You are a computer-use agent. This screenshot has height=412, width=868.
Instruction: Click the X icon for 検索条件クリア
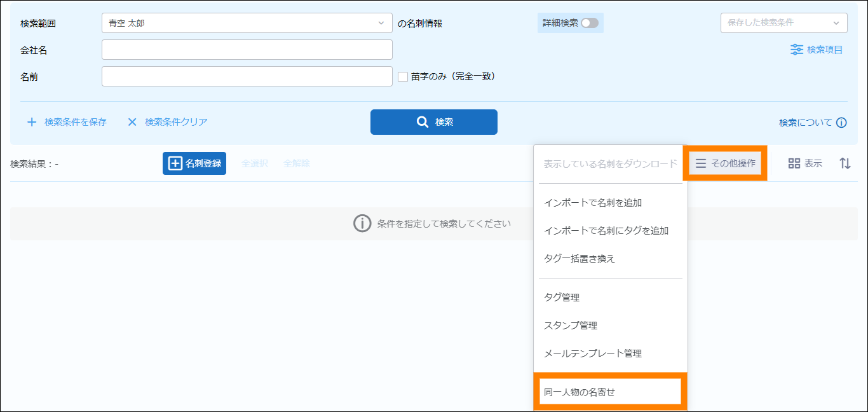(132, 122)
